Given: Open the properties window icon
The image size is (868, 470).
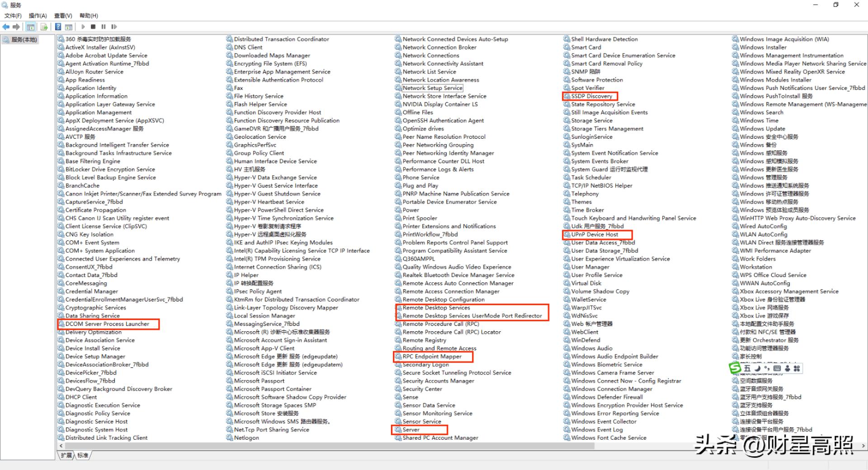Looking at the screenshot, I should point(69,27).
